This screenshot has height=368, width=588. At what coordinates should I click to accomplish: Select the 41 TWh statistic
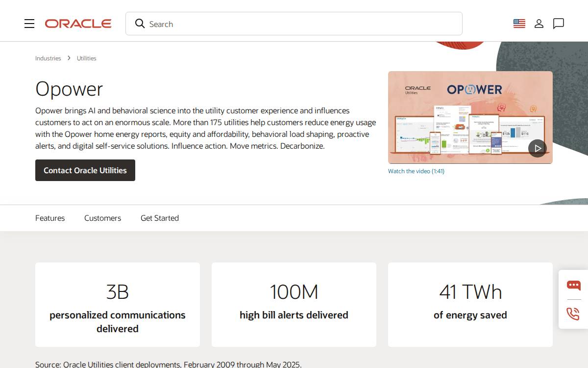click(470, 292)
